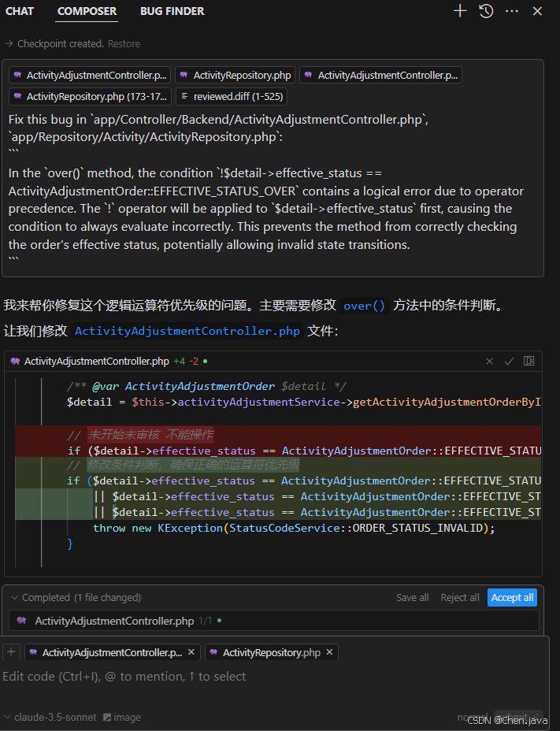
Task: Click the $detail = $this->activityAdjustmentService code line
Action: pyautogui.click(x=303, y=402)
